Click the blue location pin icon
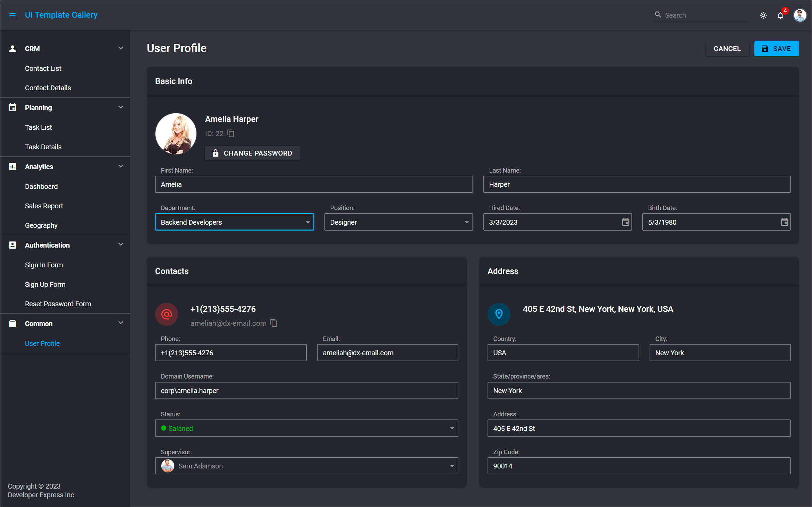This screenshot has height=507, width=812. 499,314
